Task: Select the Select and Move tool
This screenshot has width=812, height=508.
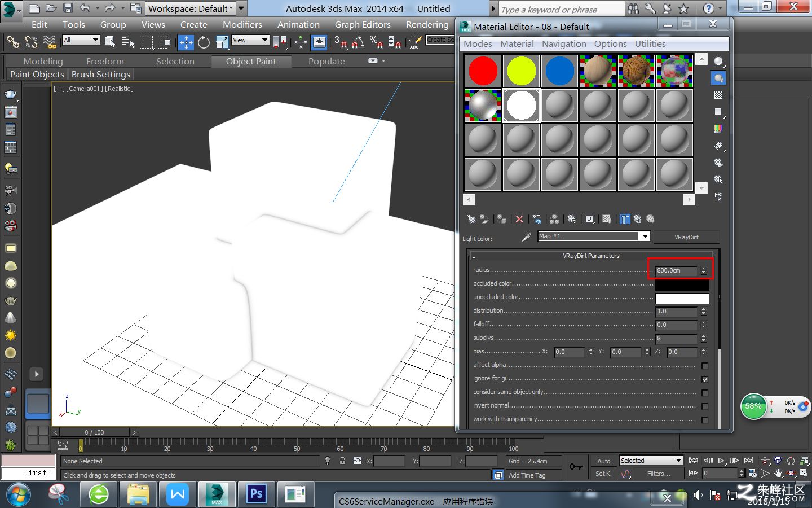Action: coord(186,42)
